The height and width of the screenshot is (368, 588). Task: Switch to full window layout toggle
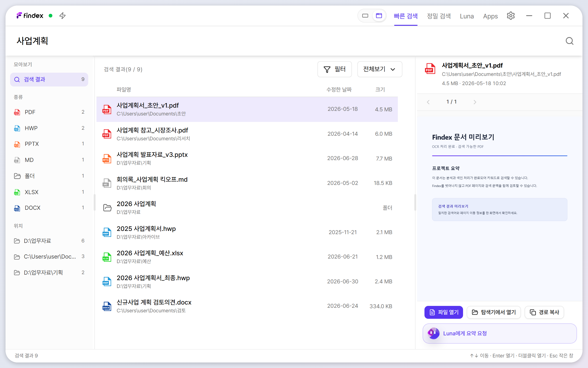point(379,16)
